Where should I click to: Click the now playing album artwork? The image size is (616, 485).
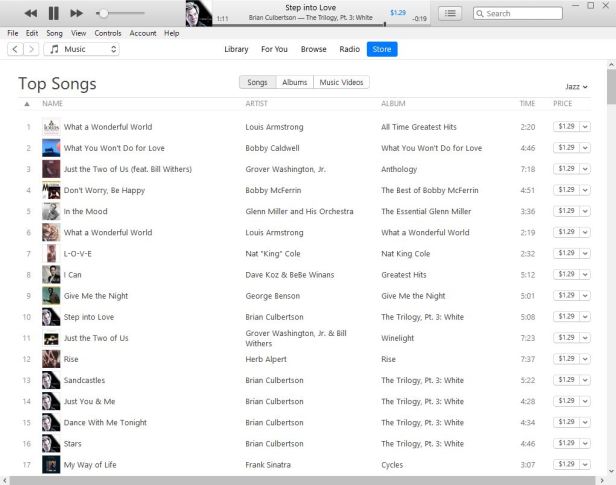(x=199, y=13)
